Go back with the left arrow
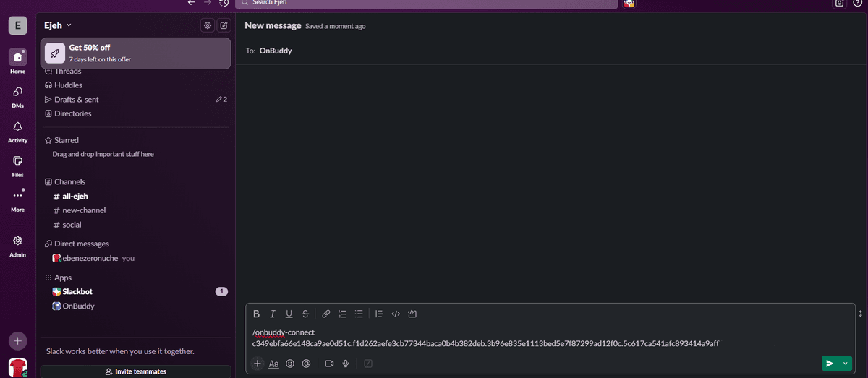 [x=191, y=3]
